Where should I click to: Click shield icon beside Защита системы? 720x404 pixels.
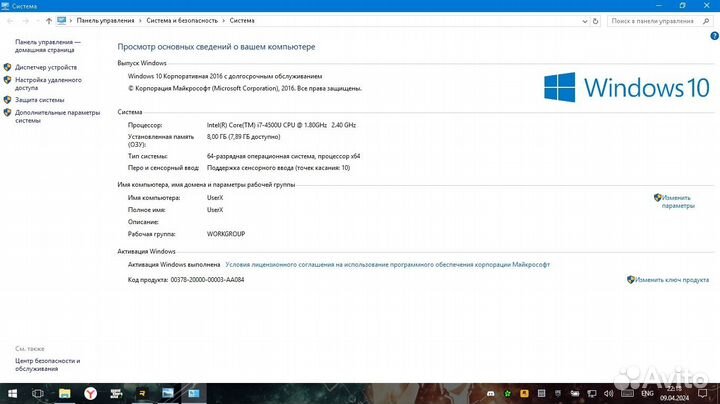[x=7, y=100]
